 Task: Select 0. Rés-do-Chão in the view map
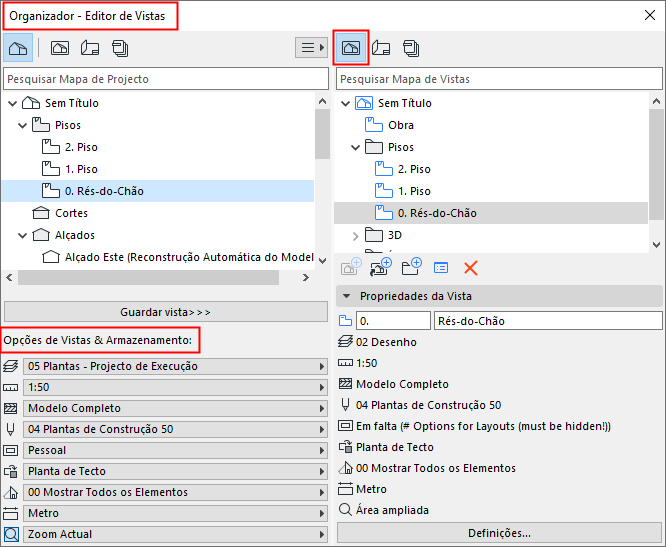pyautogui.click(x=491, y=213)
